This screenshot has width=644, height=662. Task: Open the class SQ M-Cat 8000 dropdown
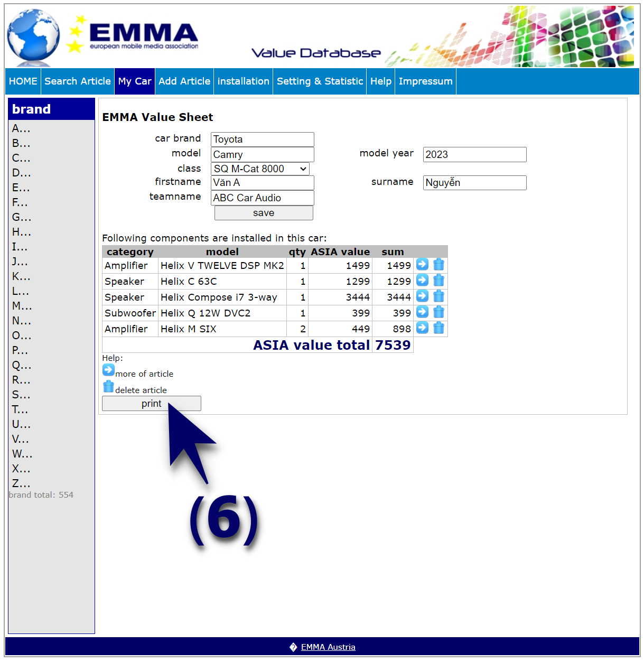click(260, 169)
